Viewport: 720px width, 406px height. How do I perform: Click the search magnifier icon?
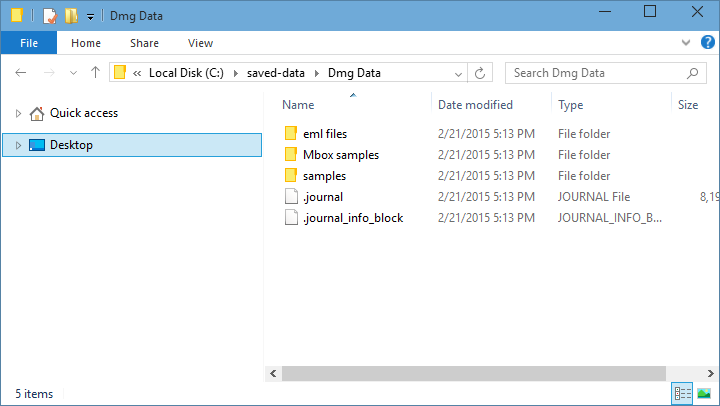[x=692, y=73]
